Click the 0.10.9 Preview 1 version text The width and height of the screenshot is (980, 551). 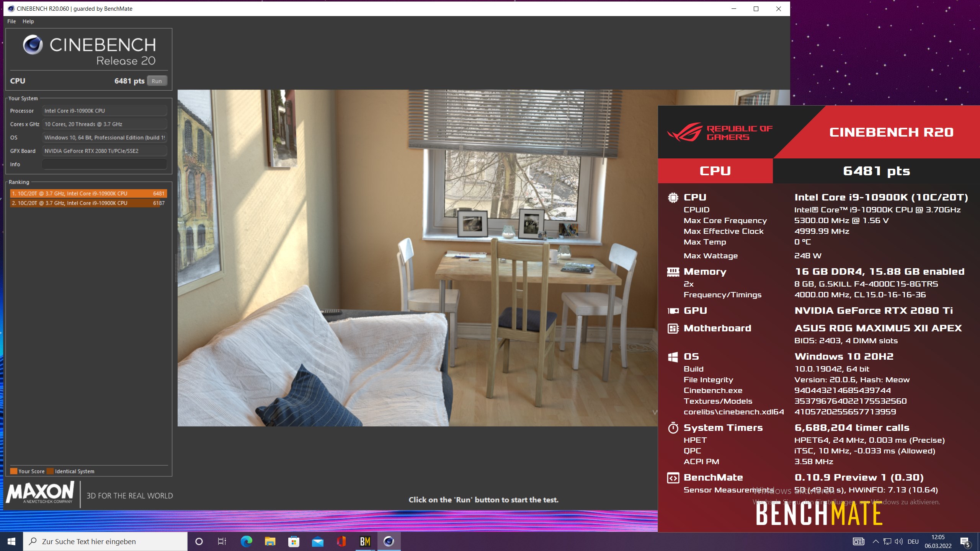(x=859, y=478)
